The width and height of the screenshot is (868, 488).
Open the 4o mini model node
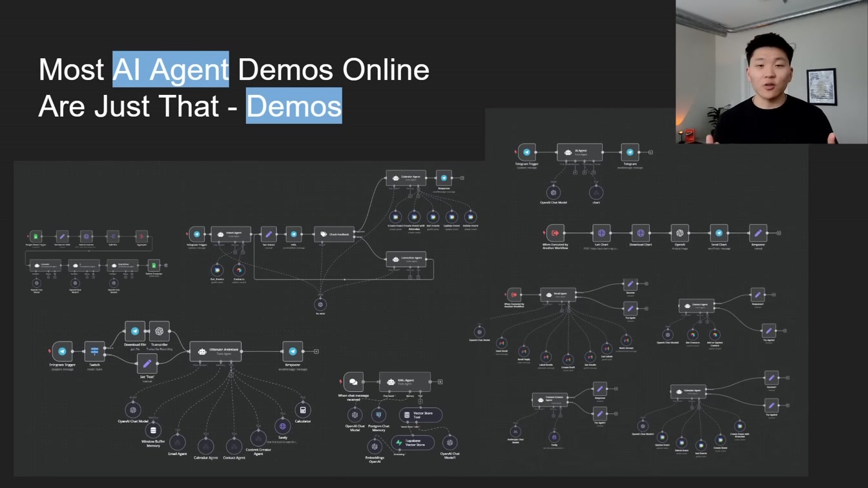point(320,304)
